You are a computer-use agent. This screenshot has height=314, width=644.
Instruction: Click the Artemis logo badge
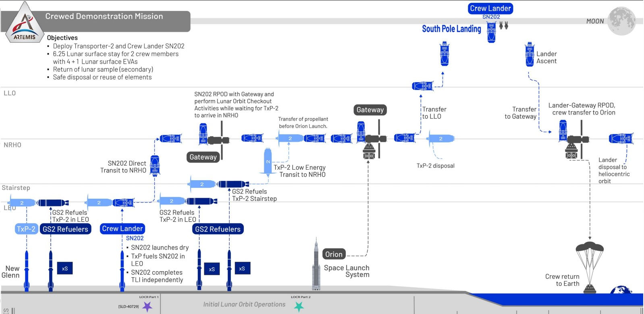click(25, 24)
